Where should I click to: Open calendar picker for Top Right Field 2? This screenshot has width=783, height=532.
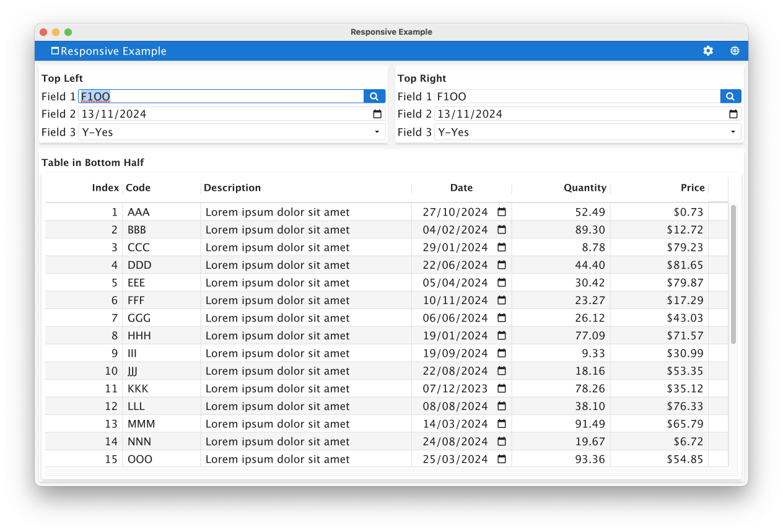coord(733,114)
